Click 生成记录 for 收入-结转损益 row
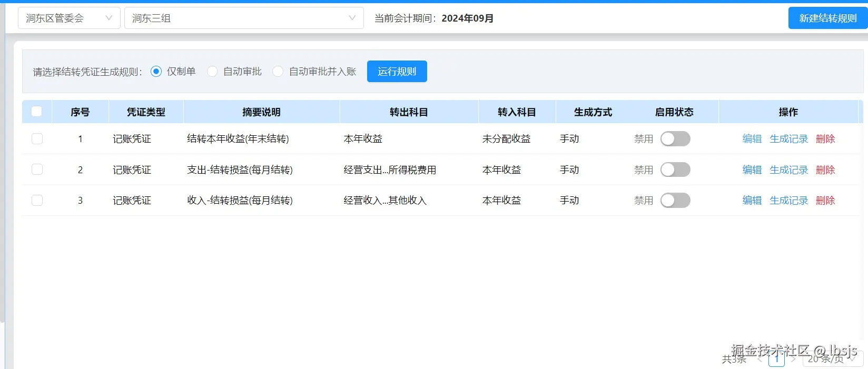 pos(789,201)
